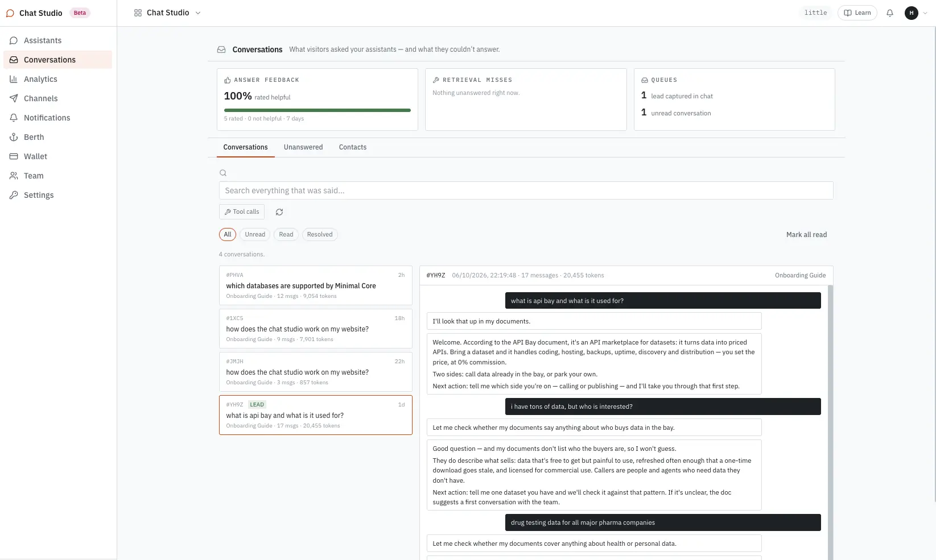Switch to the Contacts tab
This screenshot has height=560, width=936.
[353, 147]
